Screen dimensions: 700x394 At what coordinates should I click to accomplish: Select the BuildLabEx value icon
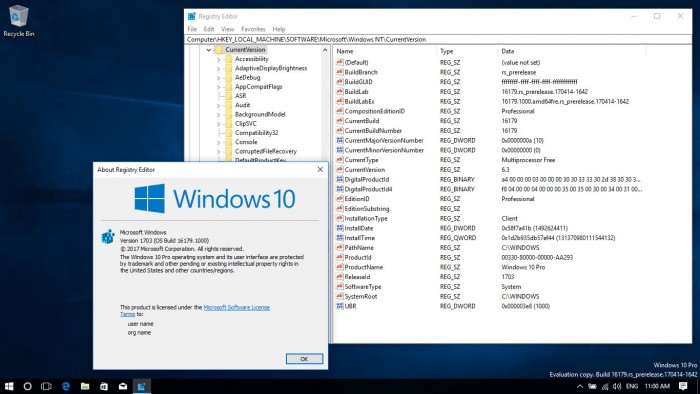[340, 102]
